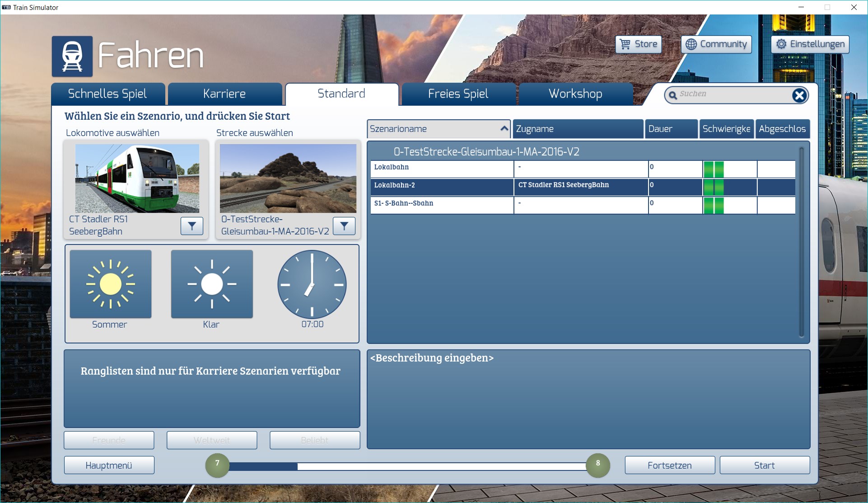Clear search with the X icon

pos(799,95)
